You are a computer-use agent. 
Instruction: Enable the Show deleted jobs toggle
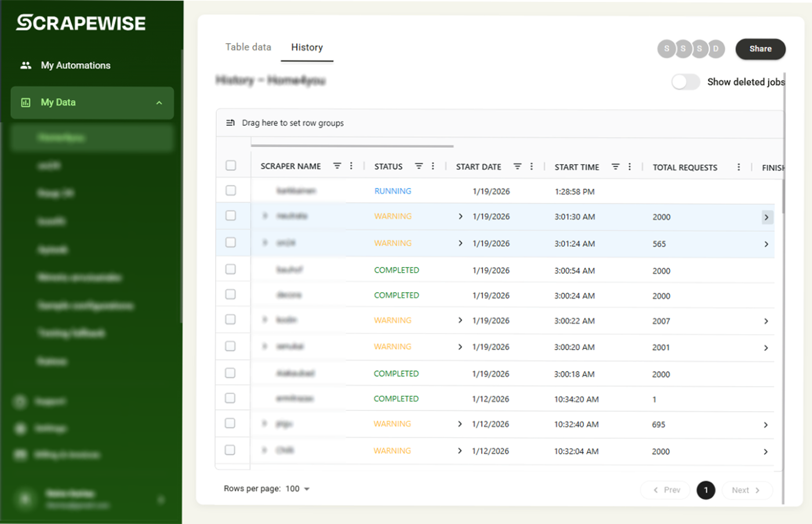pos(686,82)
